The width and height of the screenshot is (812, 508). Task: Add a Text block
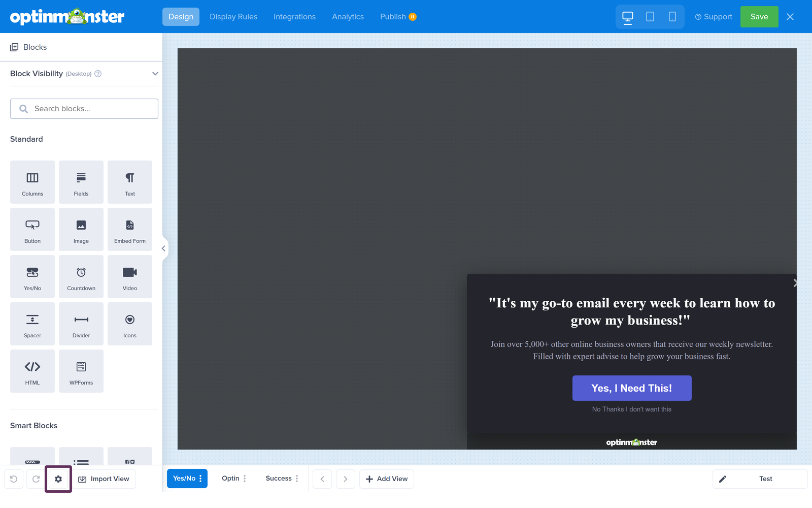click(130, 182)
